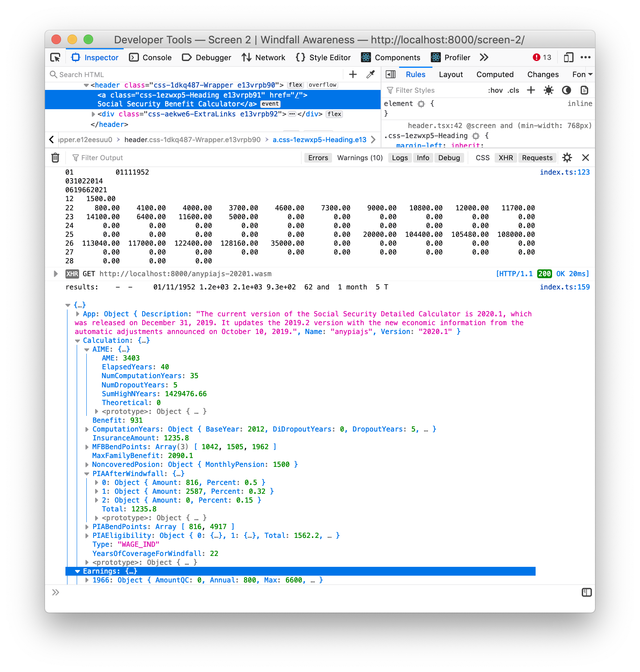Image resolution: width=640 pixels, height=672 pixels.
Task: Click the header.tsx:42 stylesheet link
Action: pos(435,126)
